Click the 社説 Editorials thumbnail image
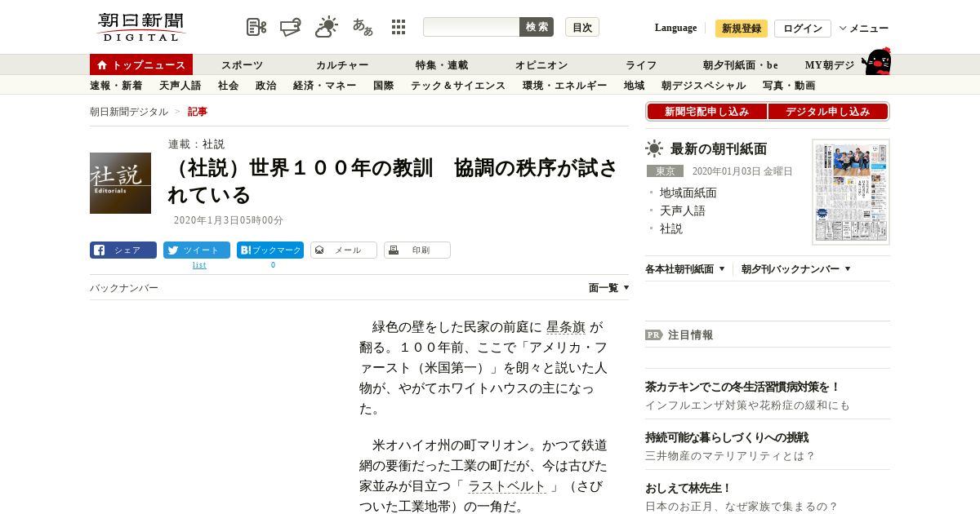980x514 pixels. pyautogui.click(x=120, y=183)
